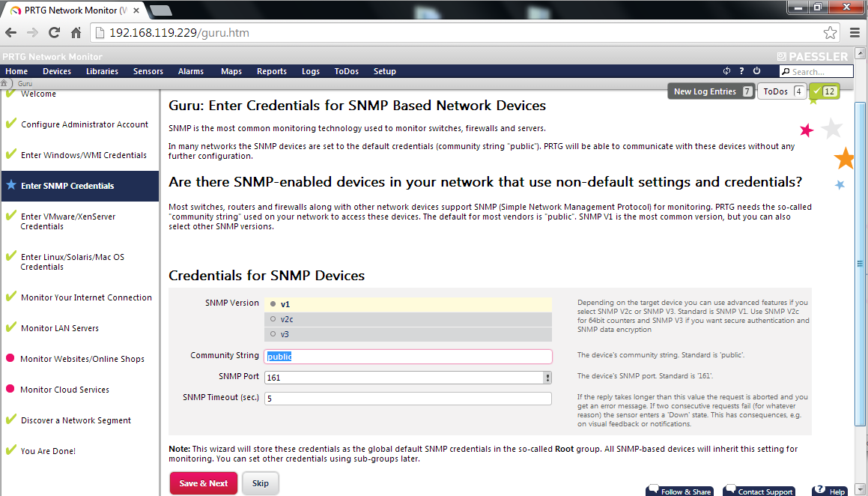Go to the browser home page icon
The height and width of the screenshot is (496, 868).
(x=76, y=33)
